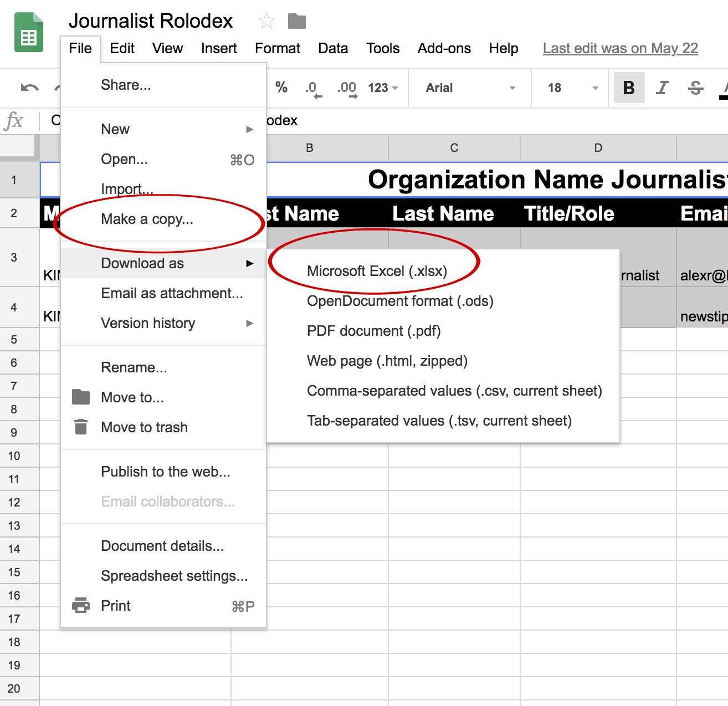Toggle Strikethrough formatting
Image resolution: width=728 pixels, height=706 pixels.
point(696,88)
